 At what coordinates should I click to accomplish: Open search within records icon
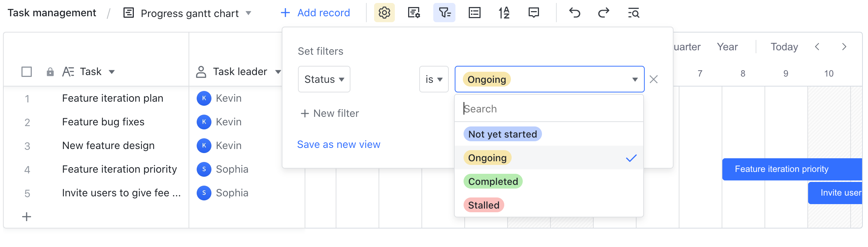[x=633, y=13]
